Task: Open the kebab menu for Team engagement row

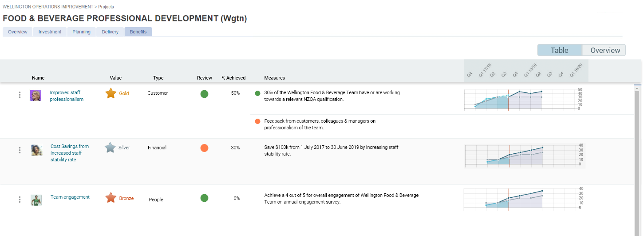Action: (x=20, y=200)
